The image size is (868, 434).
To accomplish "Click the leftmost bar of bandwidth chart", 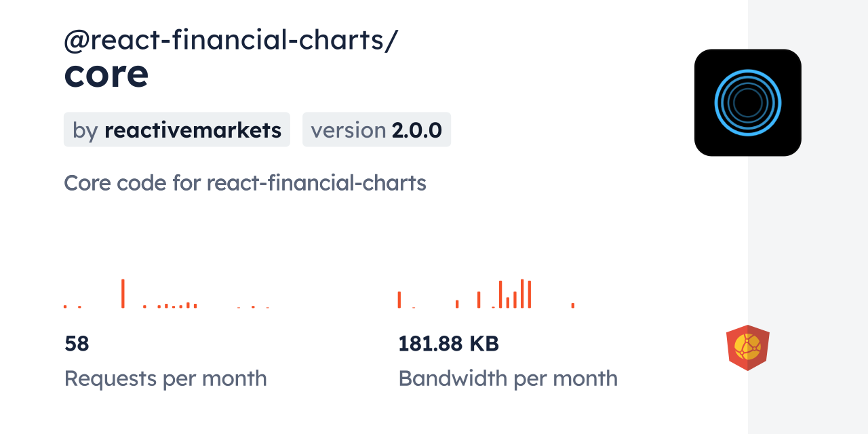I will point(399,300).
